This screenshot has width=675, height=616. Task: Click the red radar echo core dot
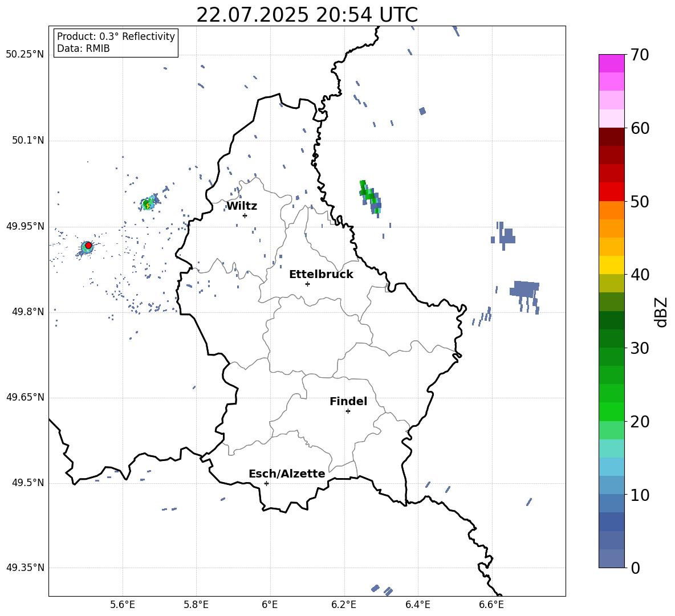pos(88,245)
